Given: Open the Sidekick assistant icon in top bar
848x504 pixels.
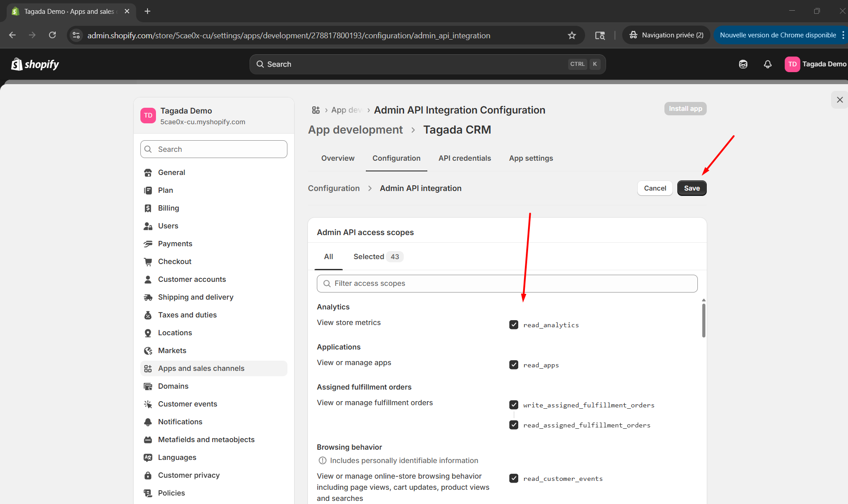Looking at the screenshot, I should pyautogui.click(x=743, y=64).
